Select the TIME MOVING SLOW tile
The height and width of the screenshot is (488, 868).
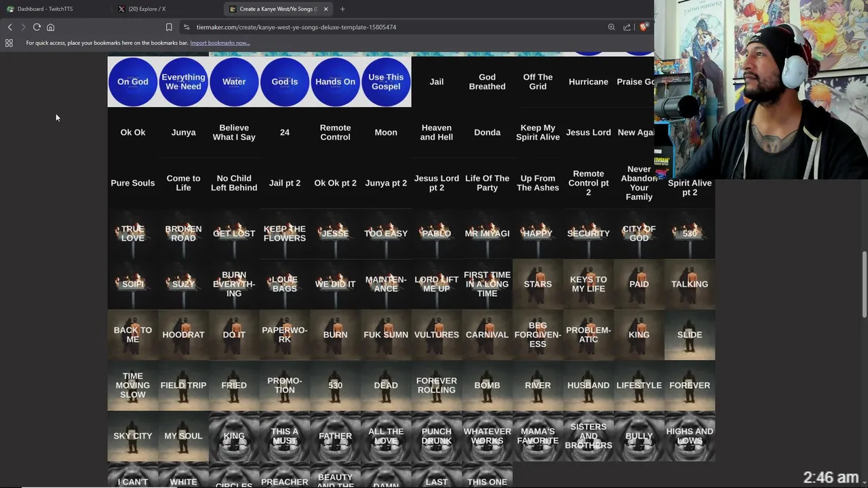click(x=133, y=385)
